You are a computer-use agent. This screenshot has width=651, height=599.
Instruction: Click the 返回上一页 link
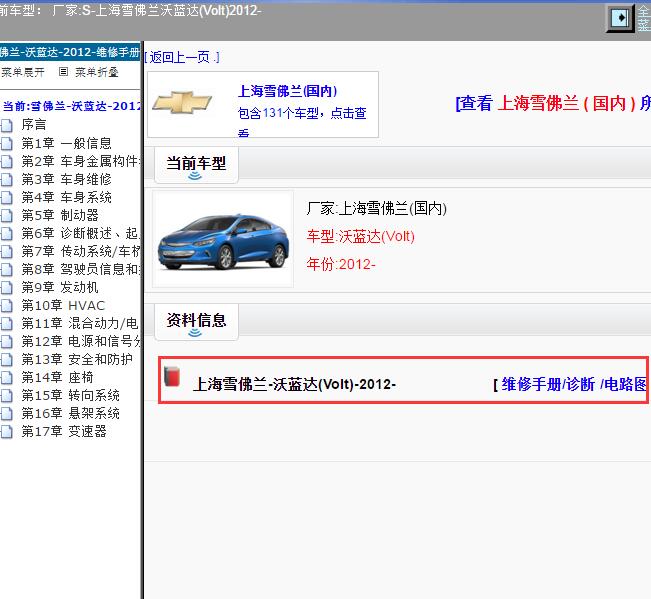pos(181,57)
